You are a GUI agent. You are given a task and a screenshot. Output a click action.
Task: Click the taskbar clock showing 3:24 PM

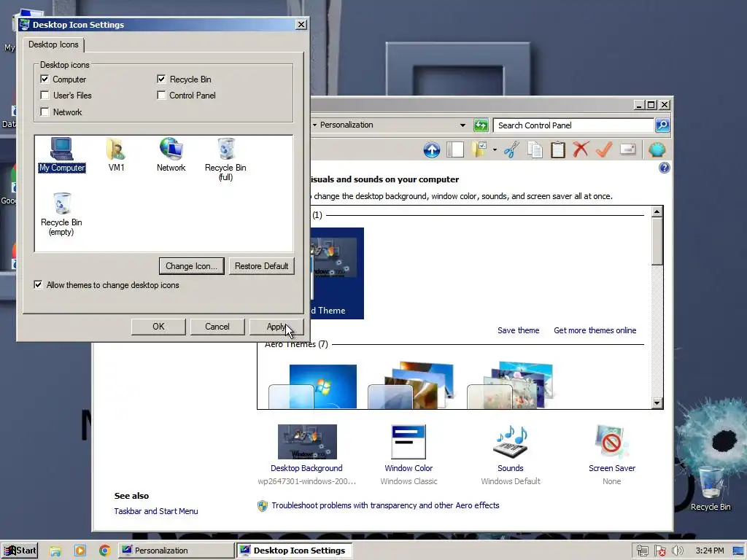point(710,551)
